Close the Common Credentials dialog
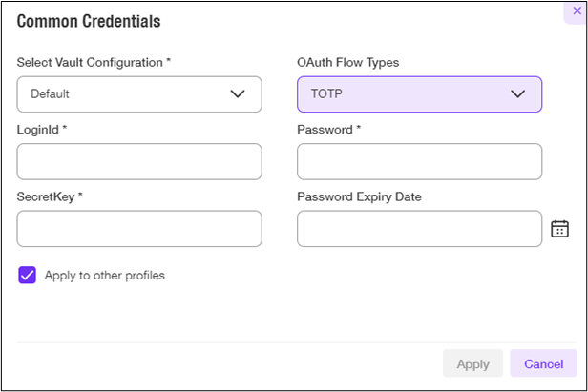Screen dimensions: 588x392 click(x=577, y=11)
